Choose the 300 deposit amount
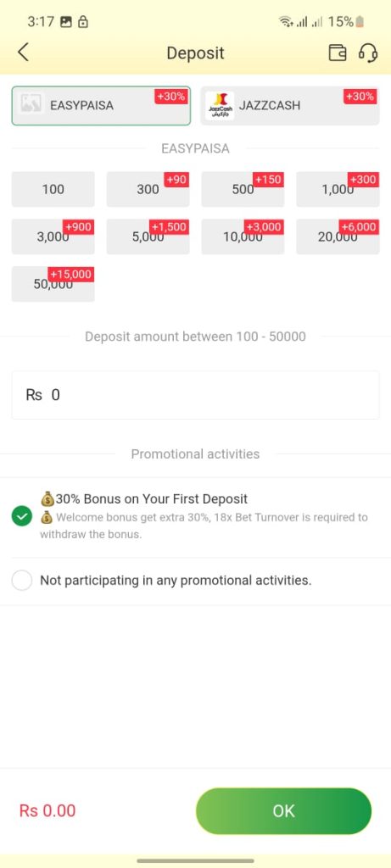Viewport: 391px width, 868px height. click(x=148, y=189)
